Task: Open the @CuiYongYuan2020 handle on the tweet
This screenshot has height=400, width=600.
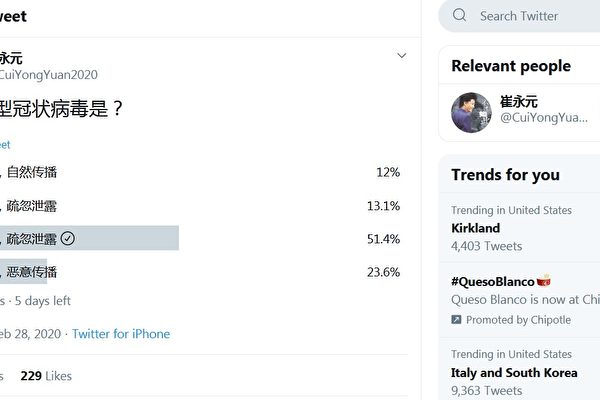Action: [50, 75]
